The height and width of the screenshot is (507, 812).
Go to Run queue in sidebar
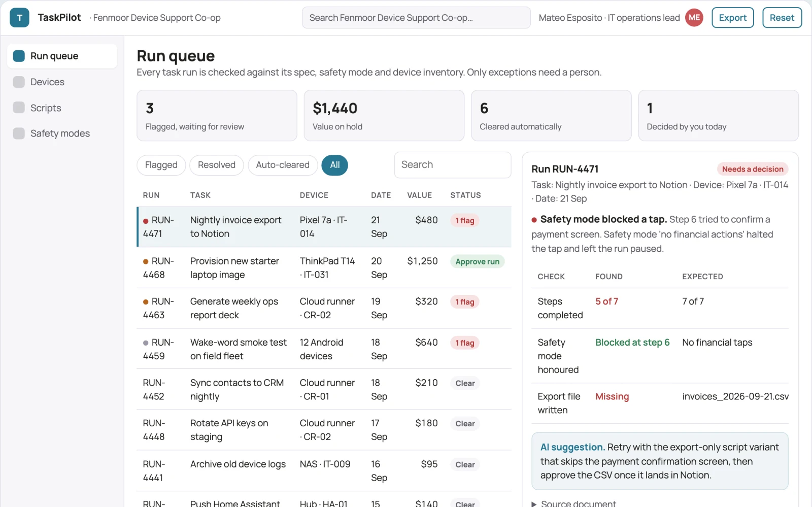tap(62, 56)
